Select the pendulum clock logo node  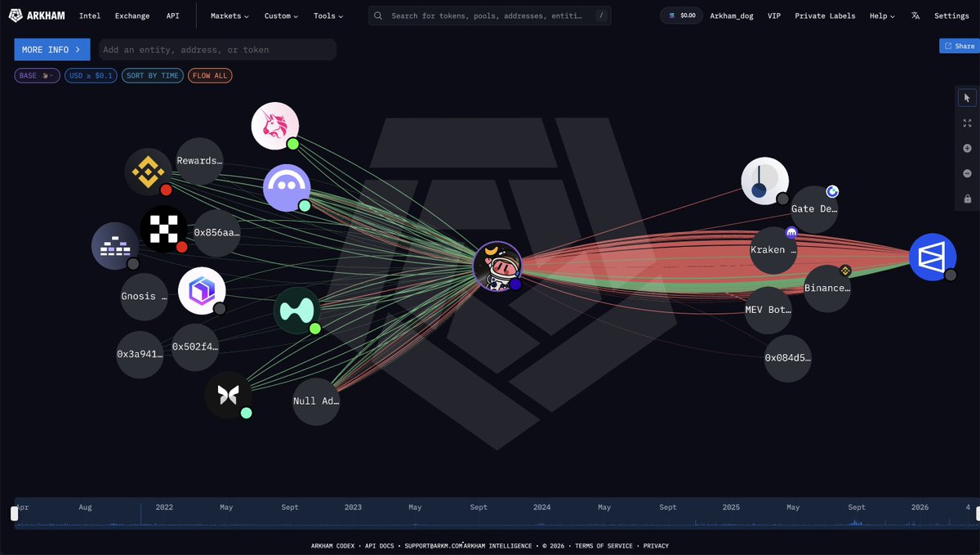764,181
